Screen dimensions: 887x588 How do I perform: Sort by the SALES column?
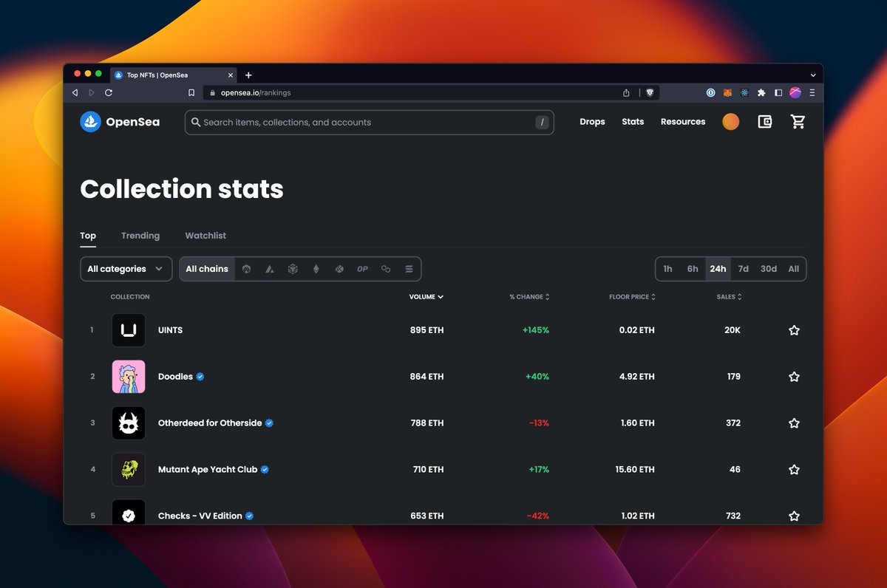(729, 297)
